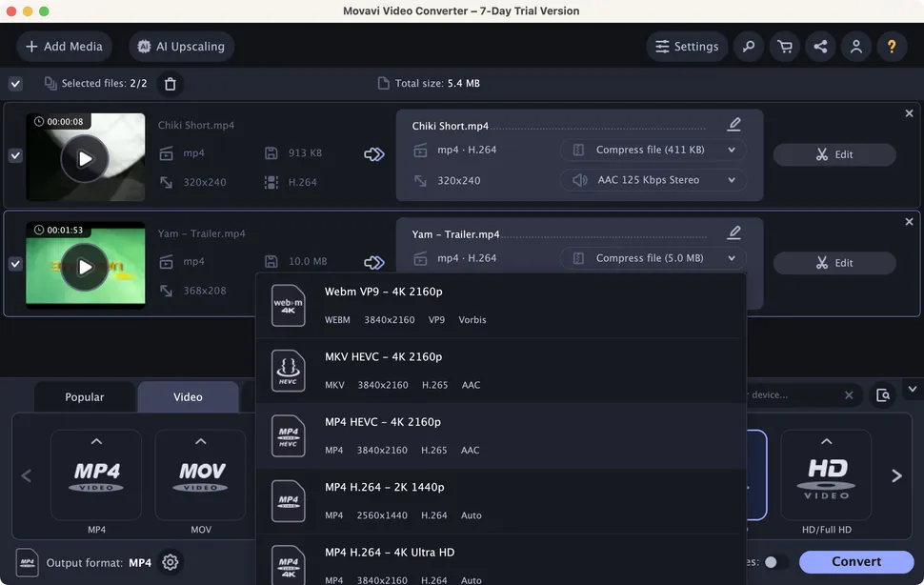Collapse the presets panel with the chevron

[x=911, y=390]
